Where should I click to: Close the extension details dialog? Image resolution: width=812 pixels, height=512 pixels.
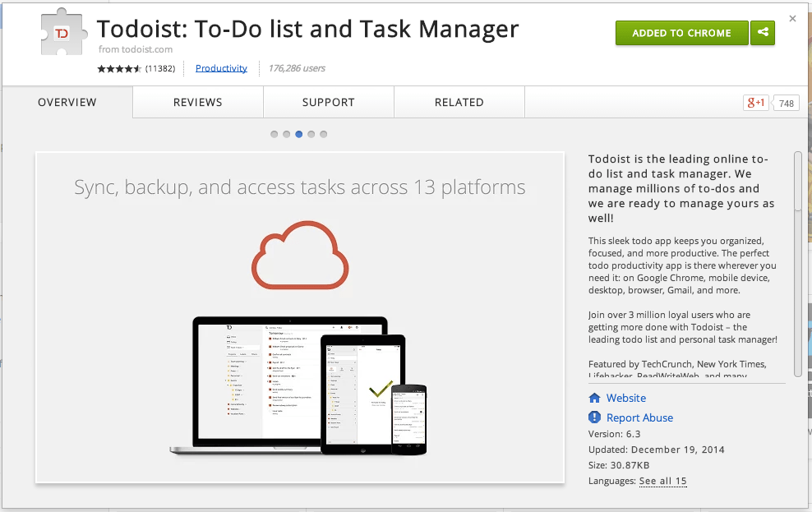tap(792, 18)
